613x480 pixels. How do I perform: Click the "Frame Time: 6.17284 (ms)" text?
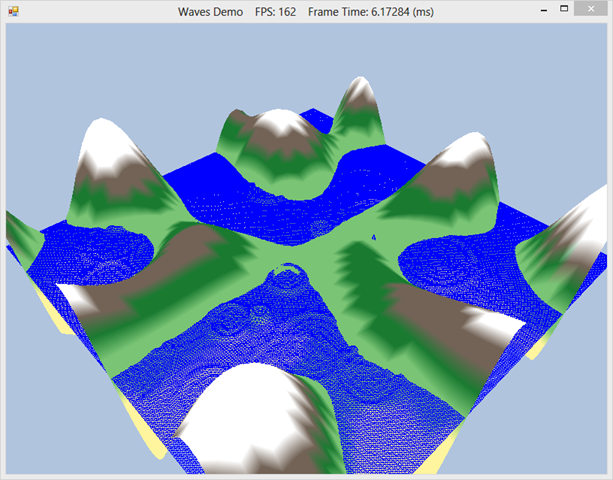371,12
